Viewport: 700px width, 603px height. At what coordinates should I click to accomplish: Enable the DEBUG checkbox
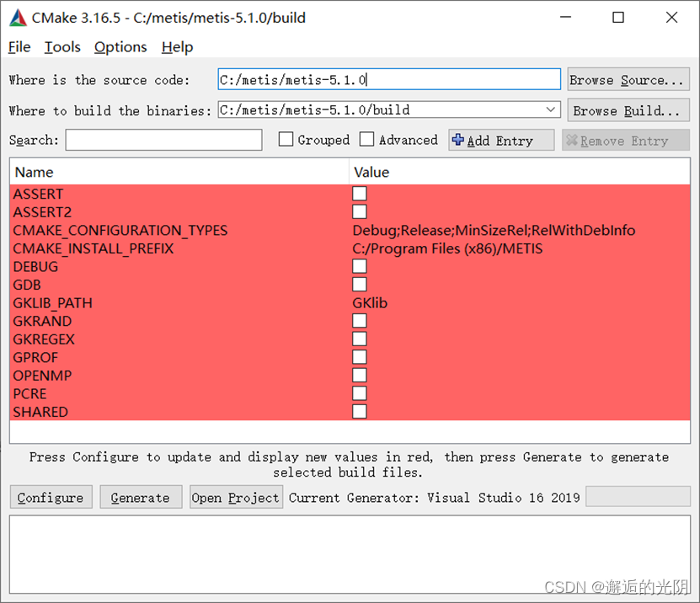point(360,266)
